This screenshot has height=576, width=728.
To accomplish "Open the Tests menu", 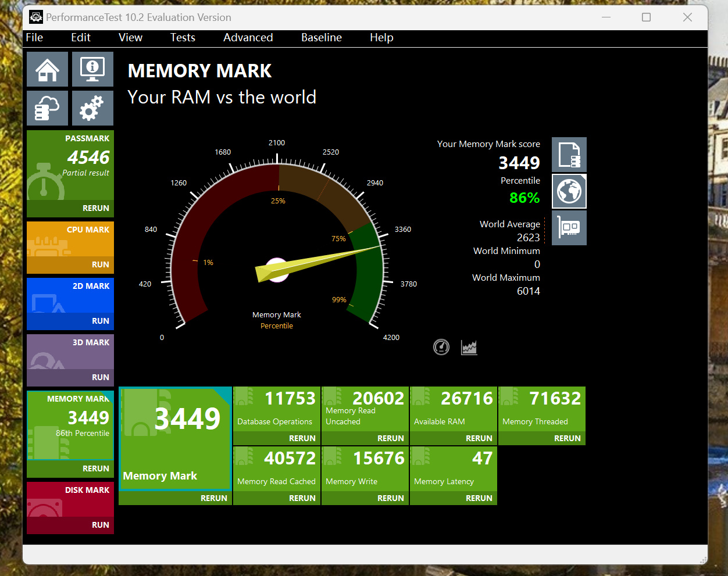I will point(183,37).
